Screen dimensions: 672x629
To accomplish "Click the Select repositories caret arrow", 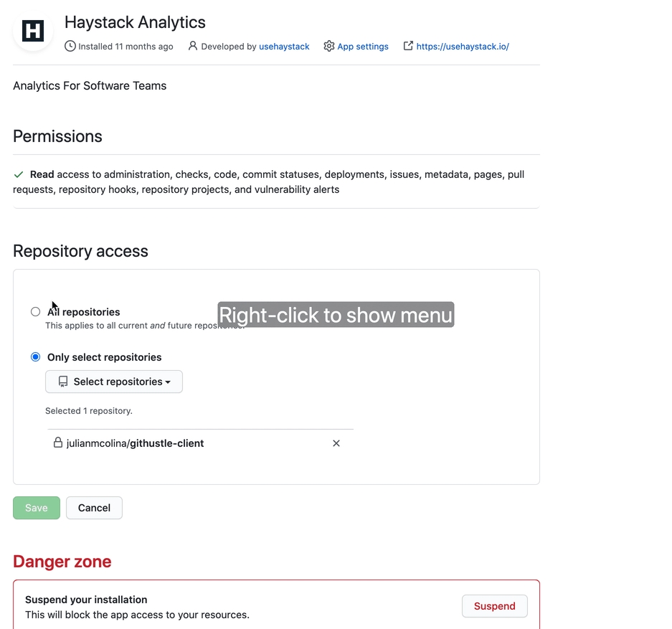I will point(168,382).
